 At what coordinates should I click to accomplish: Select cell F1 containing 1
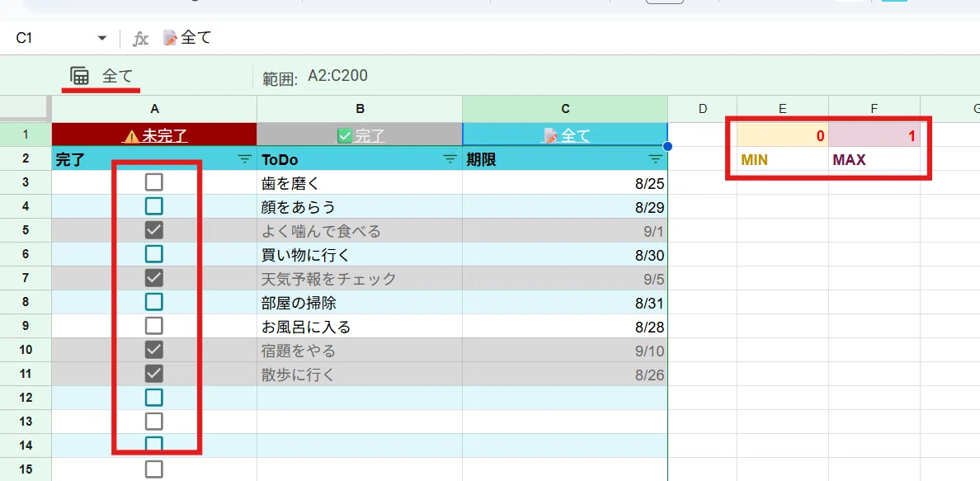click(874, 135)
